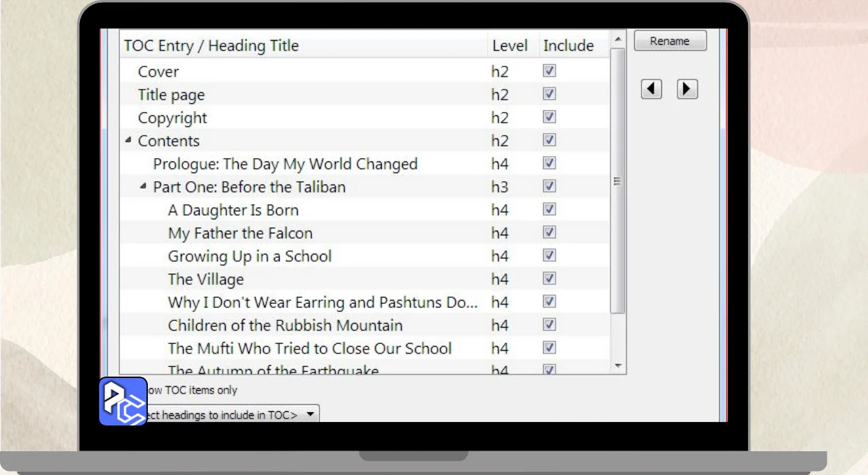Collapse the Contents tree node

pyautogui.click(x=128, y=140)
